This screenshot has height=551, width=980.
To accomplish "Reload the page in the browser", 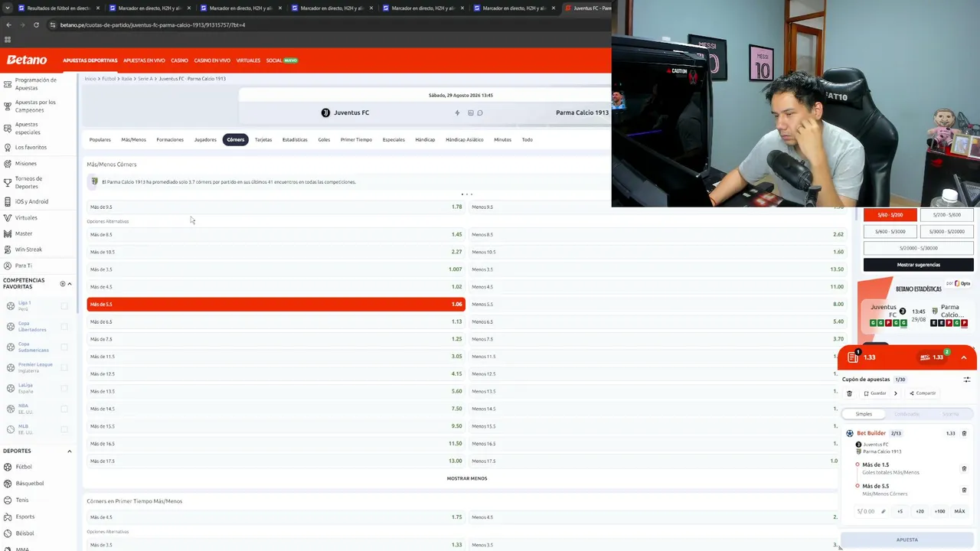I will tap(36, 24).
